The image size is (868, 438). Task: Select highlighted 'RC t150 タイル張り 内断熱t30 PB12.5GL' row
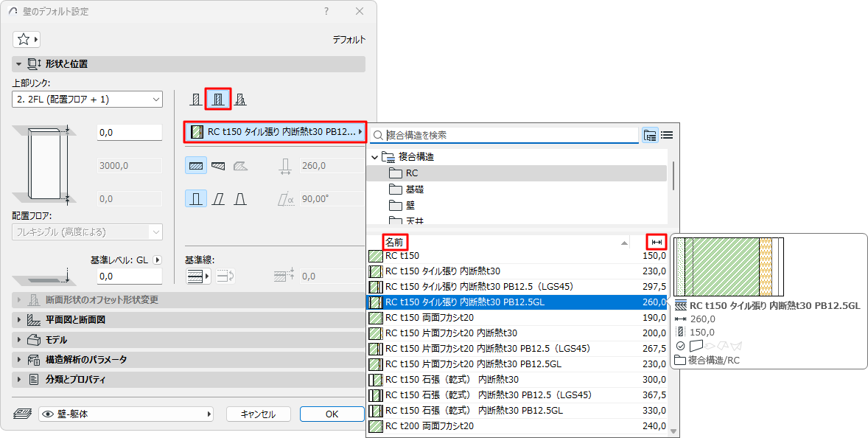[517, 302]
